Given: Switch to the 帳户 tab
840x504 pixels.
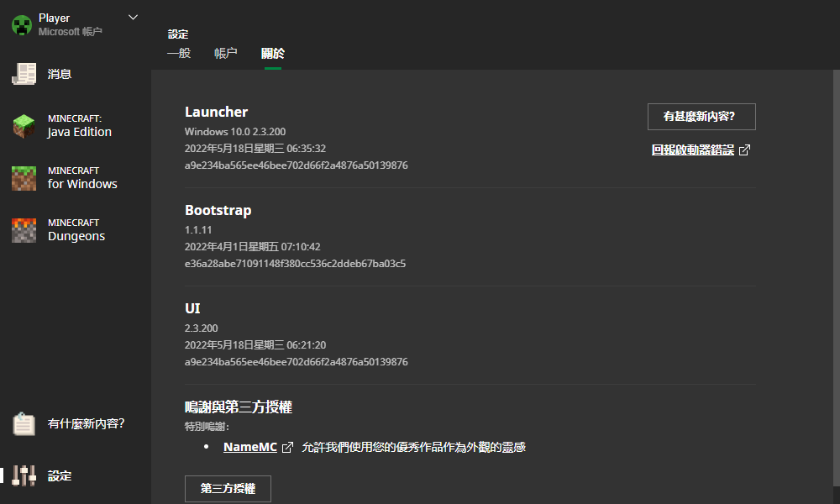Looking at the screenshot, I should point(225,53).
